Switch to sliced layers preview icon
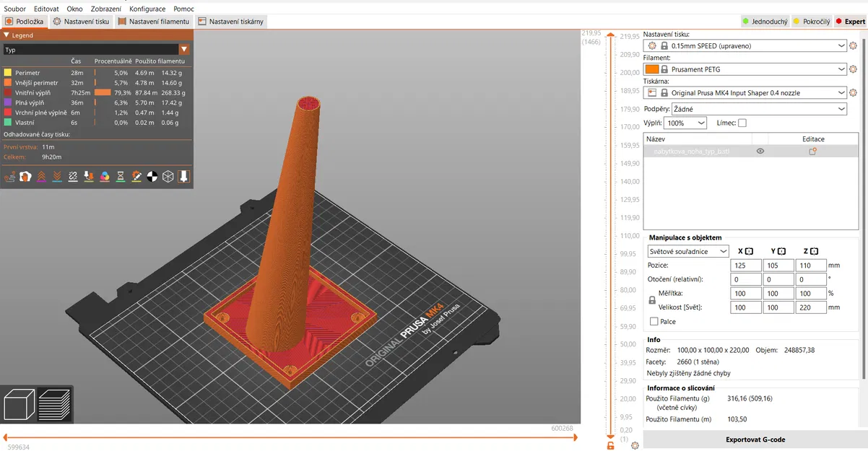This screenshot has width=868, height=451. (x=54, y=403)
